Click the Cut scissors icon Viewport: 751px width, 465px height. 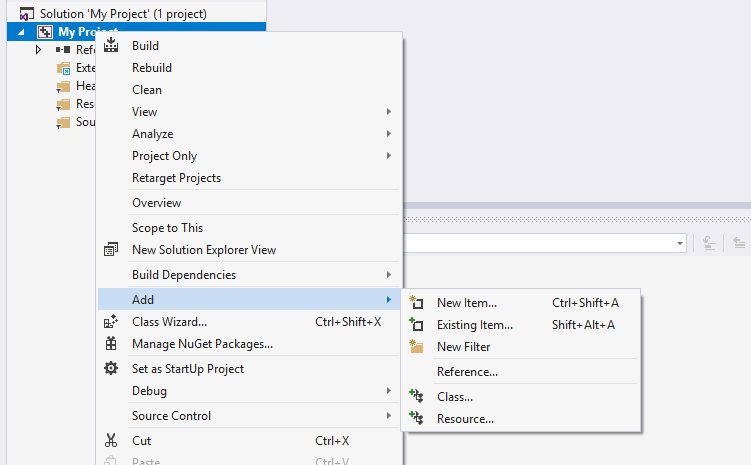click(x=111, y=441)
